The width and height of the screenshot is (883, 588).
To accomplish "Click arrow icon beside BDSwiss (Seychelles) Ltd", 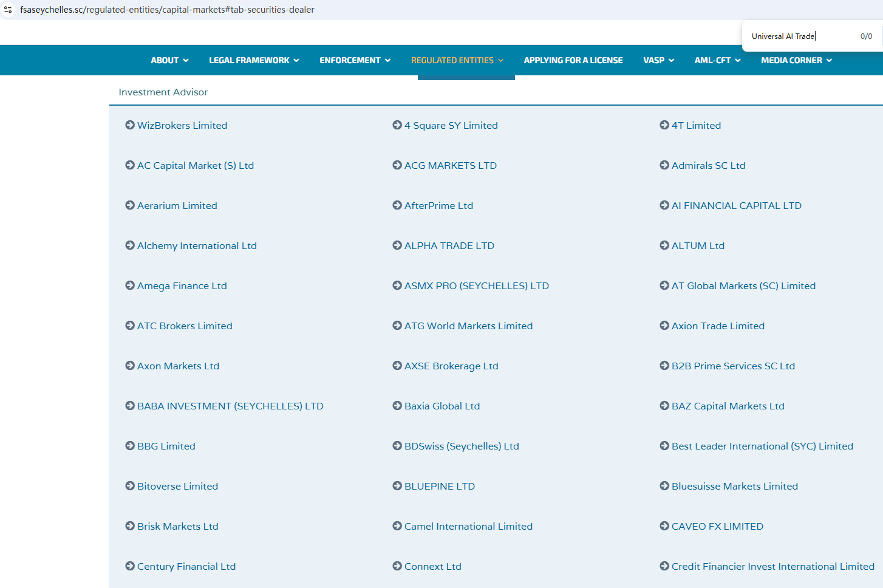I will (x=397, y=446).
